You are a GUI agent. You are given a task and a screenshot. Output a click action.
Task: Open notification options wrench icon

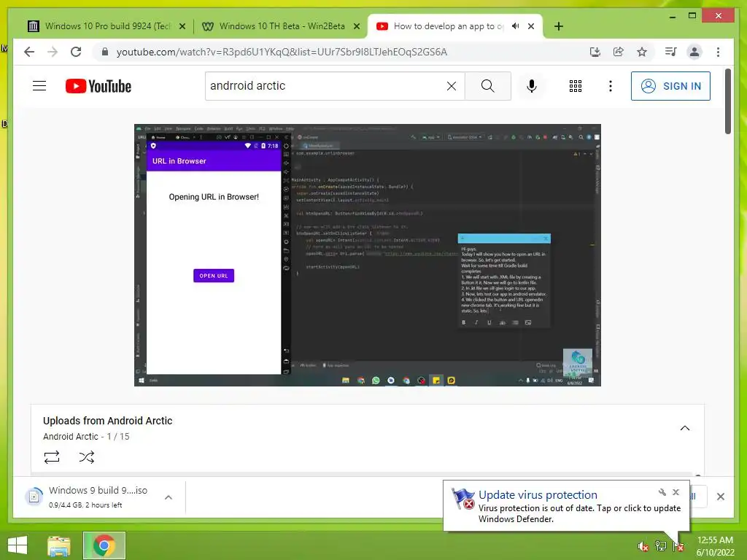(662, 492)
